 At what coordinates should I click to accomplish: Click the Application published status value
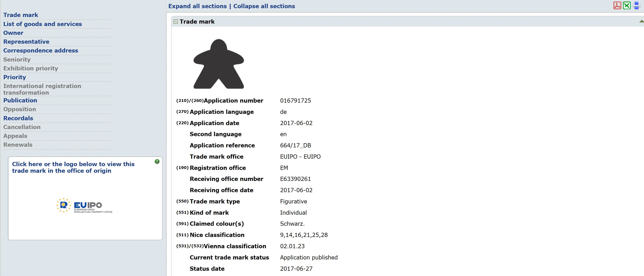coord(309,257)
